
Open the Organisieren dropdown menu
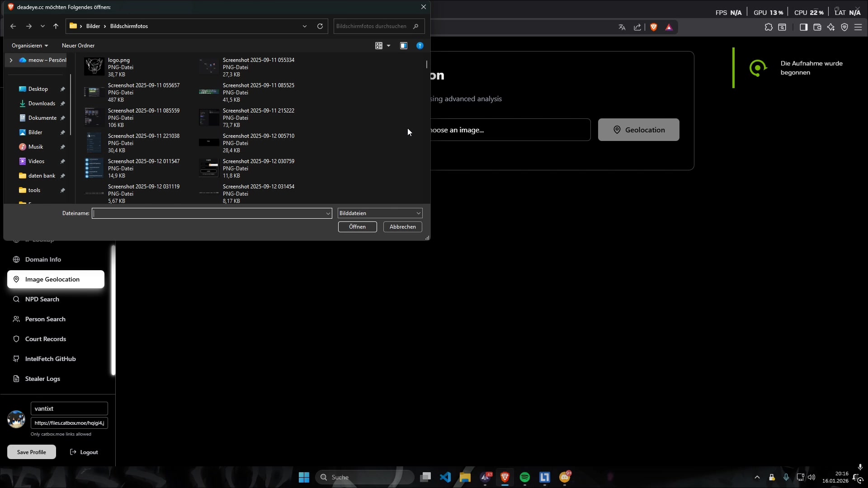[x=30, y=46]
